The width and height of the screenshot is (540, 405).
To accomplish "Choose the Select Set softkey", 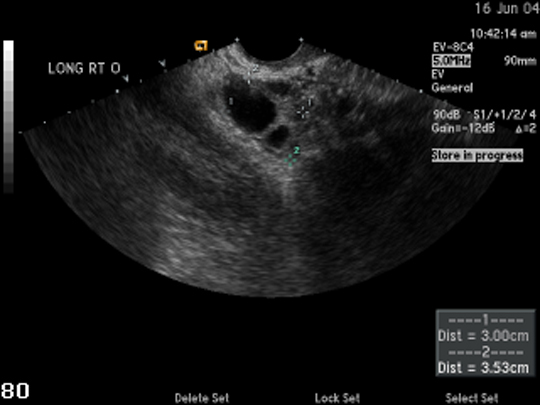I will coord(472,398).
